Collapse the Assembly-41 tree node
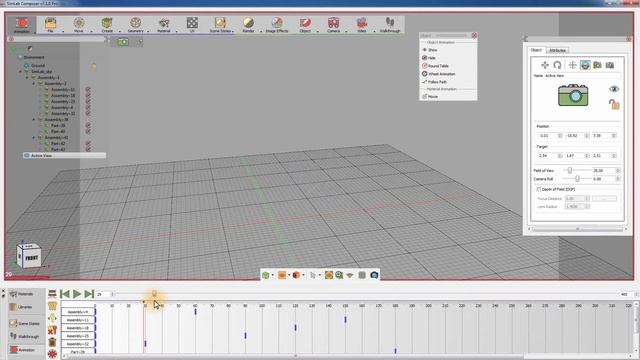640x360 pixels. tap(34, 138)
